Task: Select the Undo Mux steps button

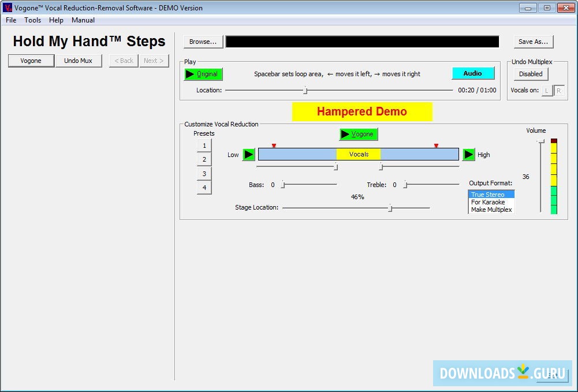Action: tap(78, 61)
